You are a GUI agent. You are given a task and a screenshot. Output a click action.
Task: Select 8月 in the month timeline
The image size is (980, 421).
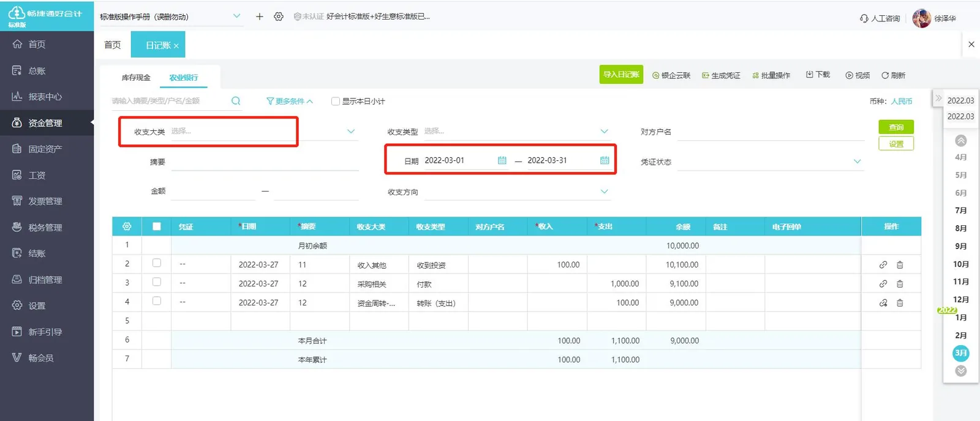coord(961,228)
